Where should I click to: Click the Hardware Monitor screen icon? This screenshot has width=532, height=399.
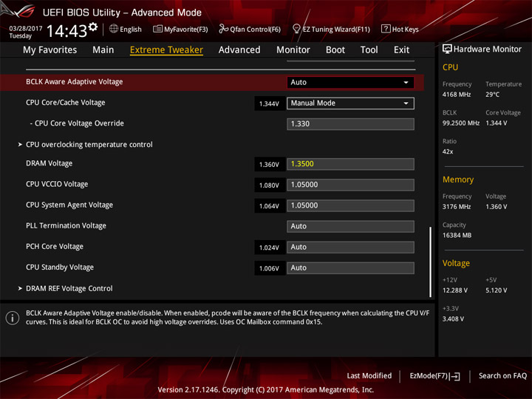tap(447, 50)
